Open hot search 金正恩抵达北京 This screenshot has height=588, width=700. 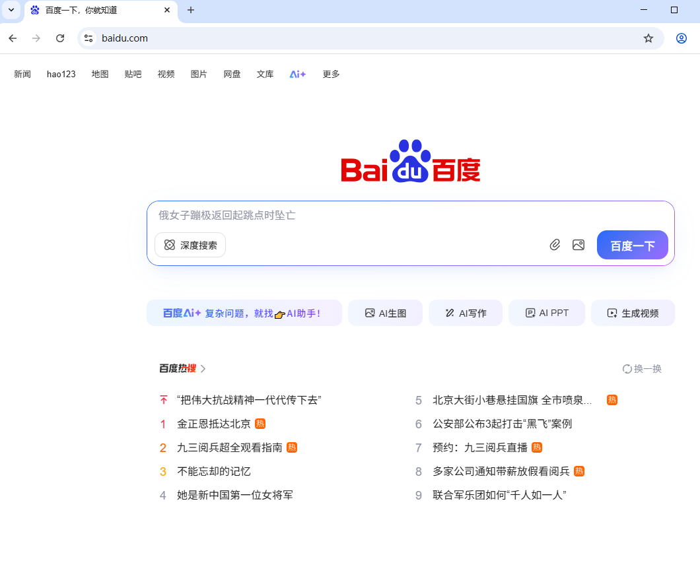[214, 424]
